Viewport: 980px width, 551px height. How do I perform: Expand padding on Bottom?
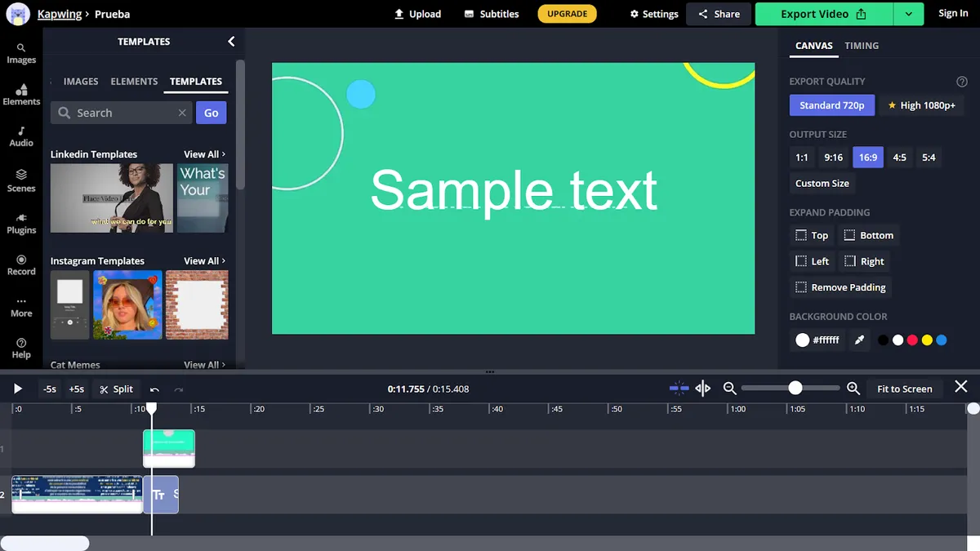click(869, 235)
